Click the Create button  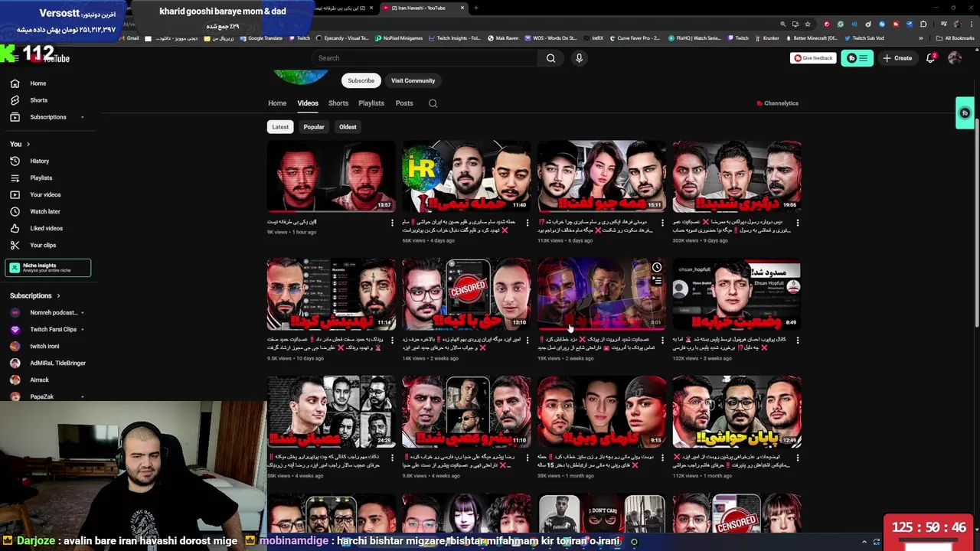897,58
